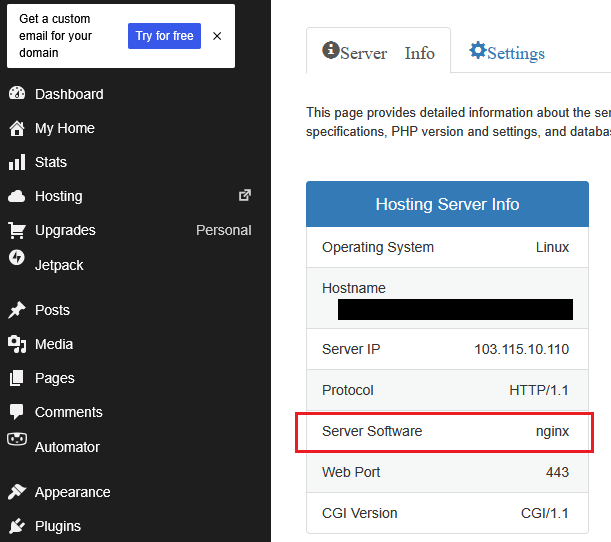Open the Dashboard menu item
The image size is (611, 542).
pos(69,94)
